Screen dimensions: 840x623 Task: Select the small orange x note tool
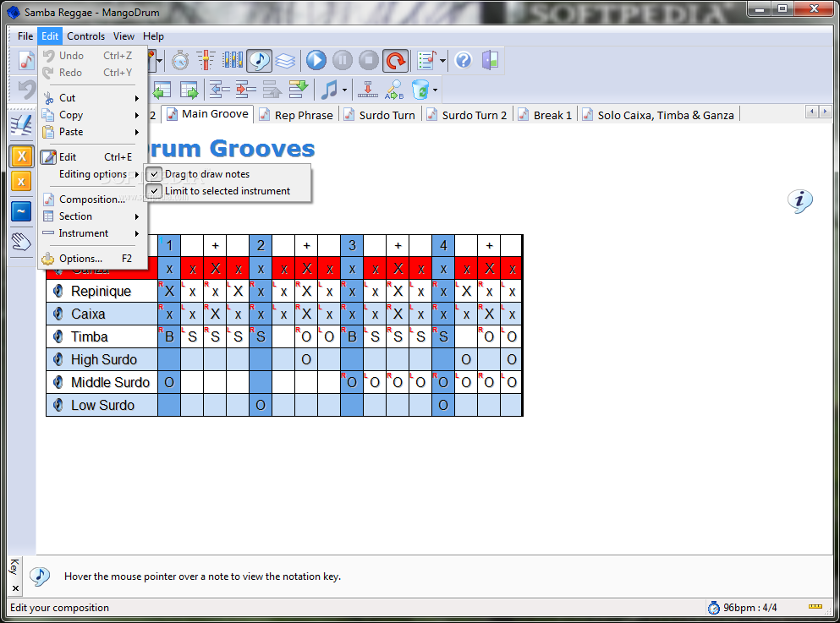coord(21,182)
